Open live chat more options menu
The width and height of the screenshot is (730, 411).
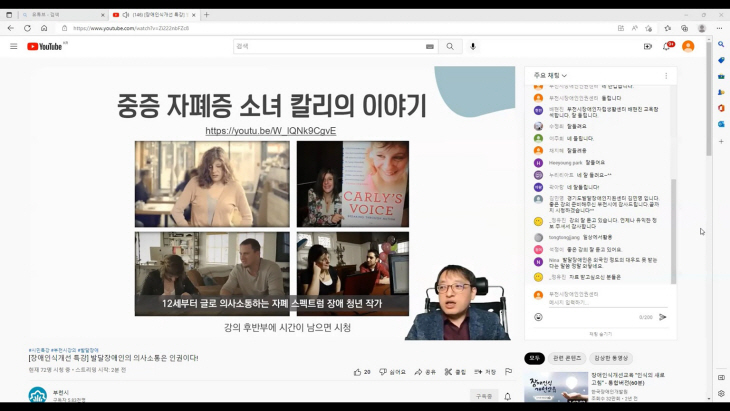tap(666, 75)
